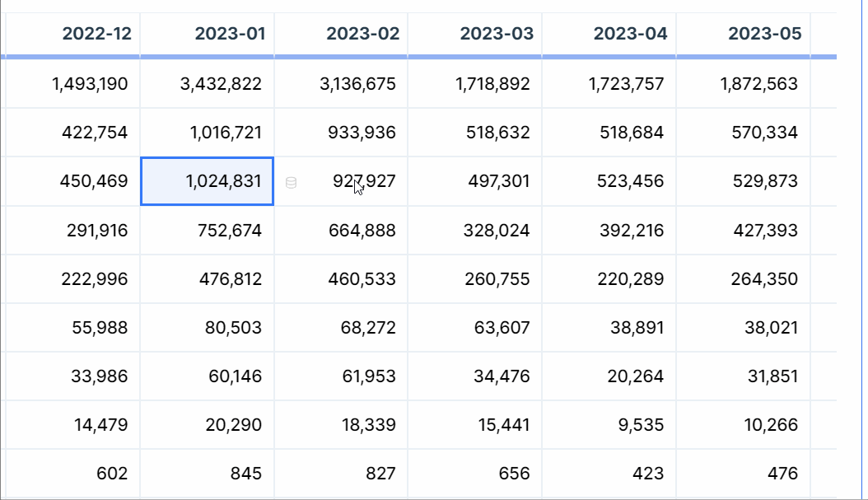The width and height of the screenshot is (868, 500).
Task: Select the highlighted cell 1,024,831
Action: tap(208, 181)
